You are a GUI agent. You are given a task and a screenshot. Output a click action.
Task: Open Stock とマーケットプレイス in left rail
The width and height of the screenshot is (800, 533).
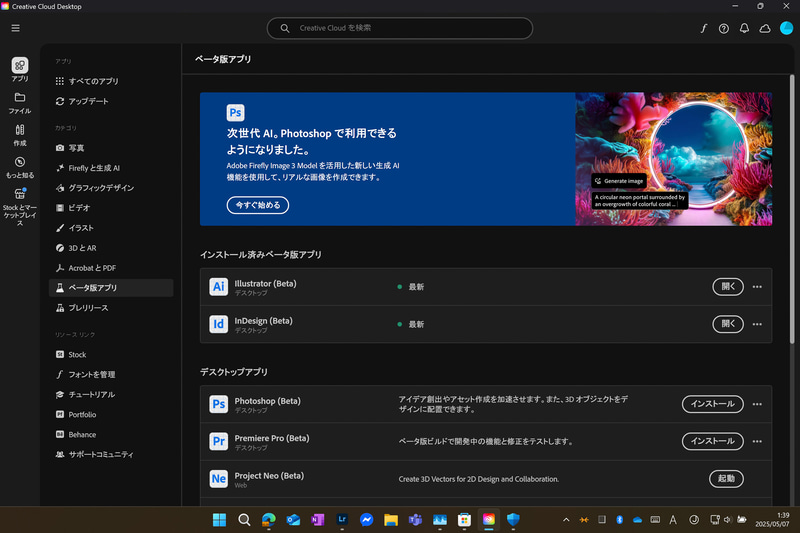coord(20,207)
